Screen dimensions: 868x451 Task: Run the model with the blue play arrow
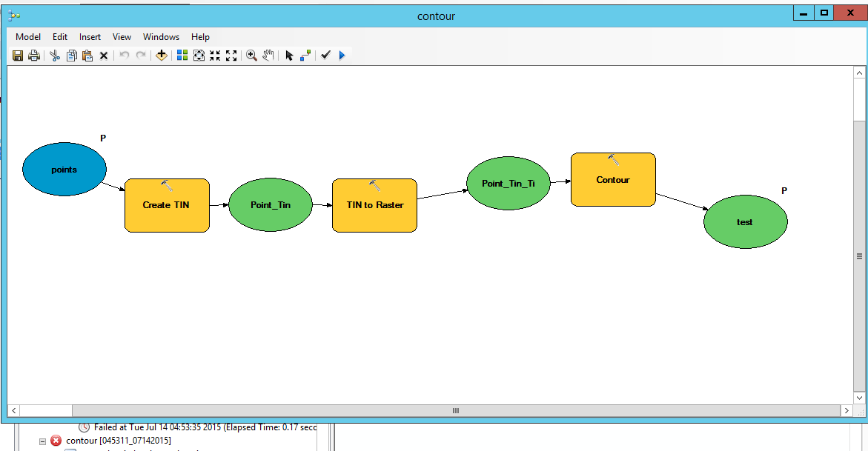(342, 56)
